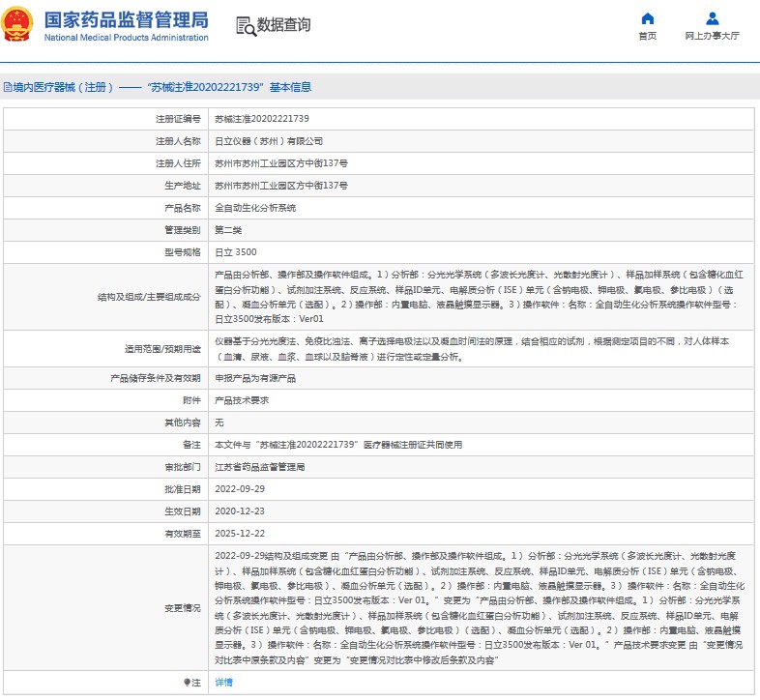Click the blue home icon
This screenshot has height=700, width=760.
coord(647,18)
